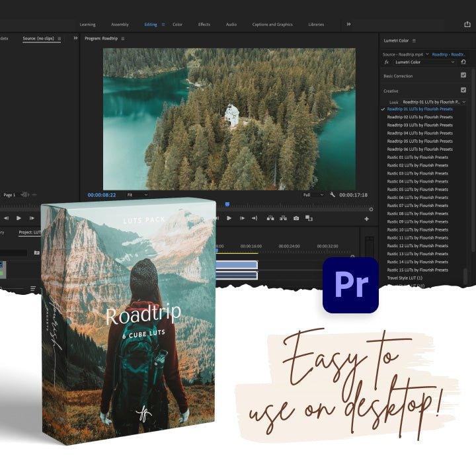Image resolution: width=476 pixels, height=476 pixels.
Task: Choose Rustic 10 LUTs by Flourish Presets
Action: pos(417,229)
